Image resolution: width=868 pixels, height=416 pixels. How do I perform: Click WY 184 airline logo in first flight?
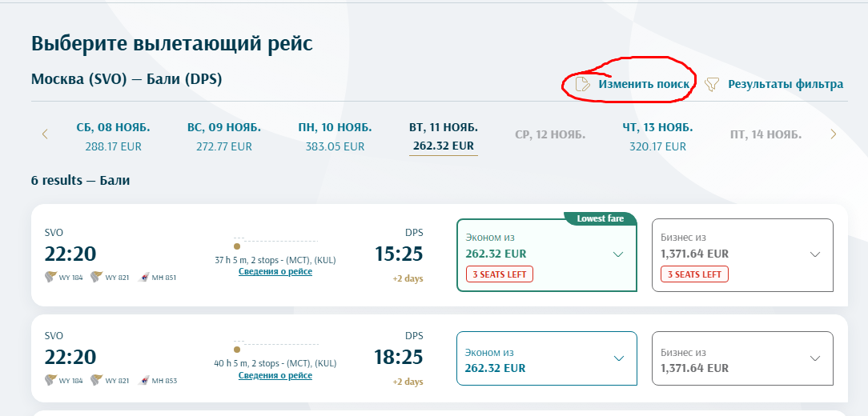(51, 277)
